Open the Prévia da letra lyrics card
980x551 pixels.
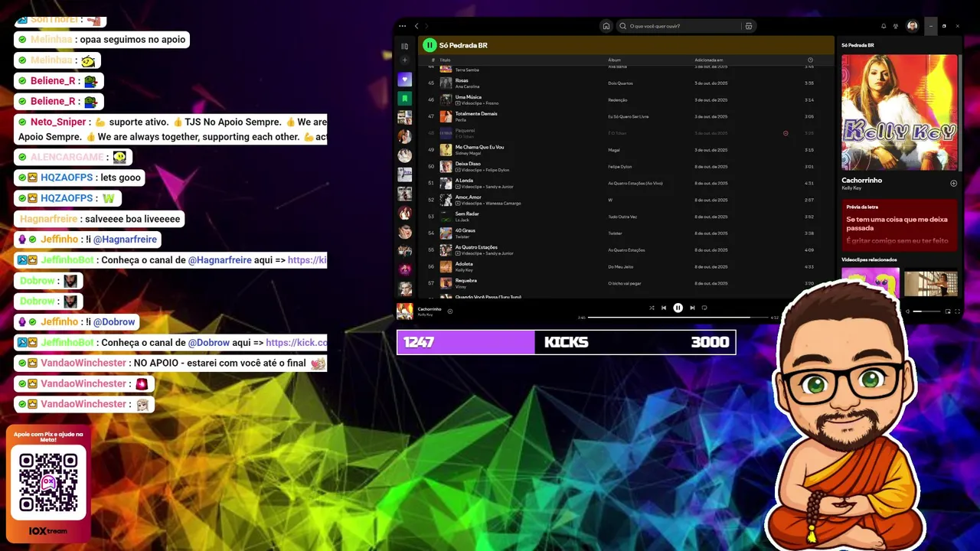point(900,225)
